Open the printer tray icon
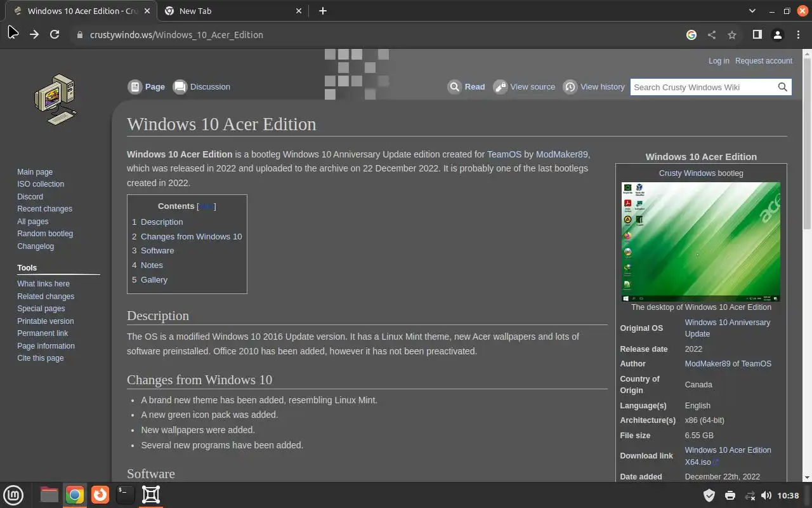Viewport: 812px width, 508px height. tap(730, 495)
